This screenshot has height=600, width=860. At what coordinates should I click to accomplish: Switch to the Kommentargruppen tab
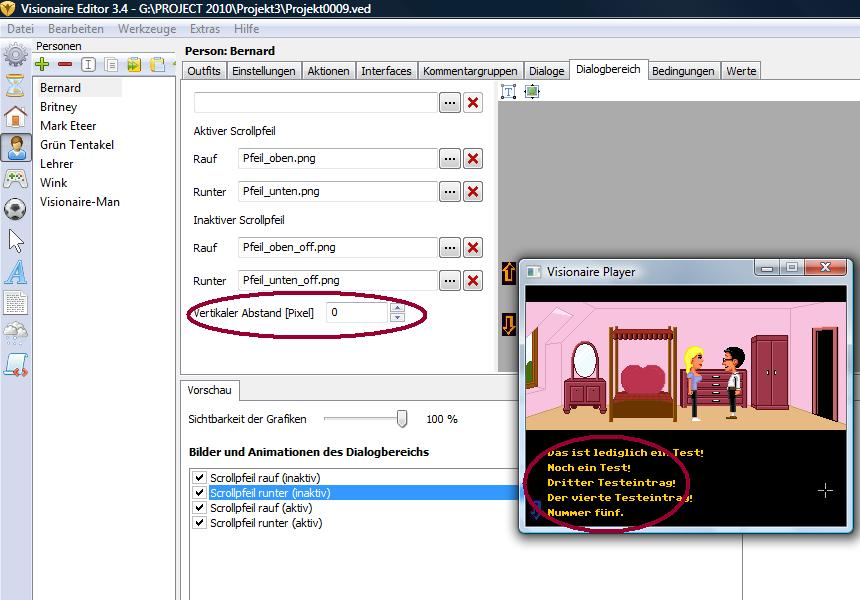click(470, 71)
